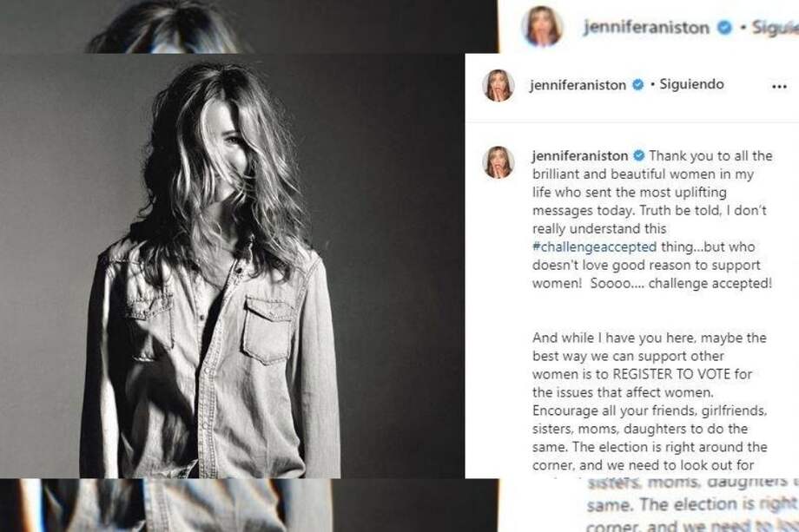Screen dimensions: 799x532
Task: Open more actions with the three-dot menu
Action: click(x=781, y=85)
